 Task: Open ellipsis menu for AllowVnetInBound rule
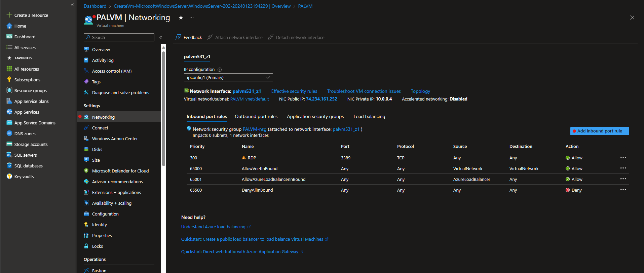[x=623, y=168]
